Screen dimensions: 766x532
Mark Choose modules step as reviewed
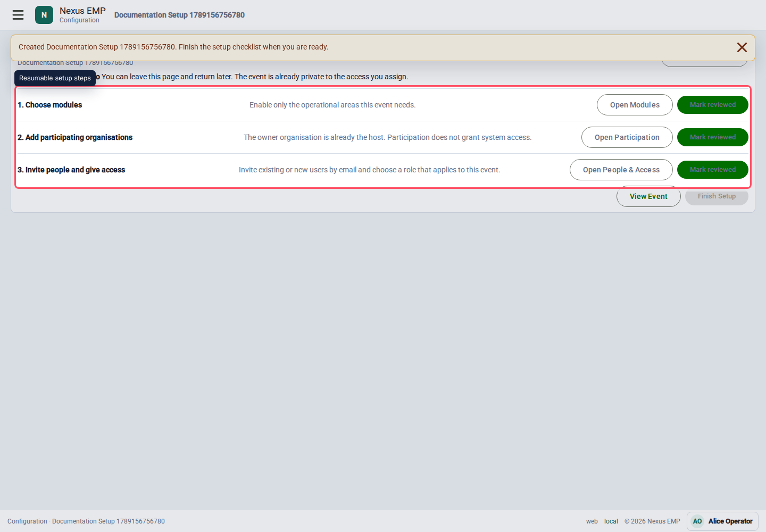713,105
